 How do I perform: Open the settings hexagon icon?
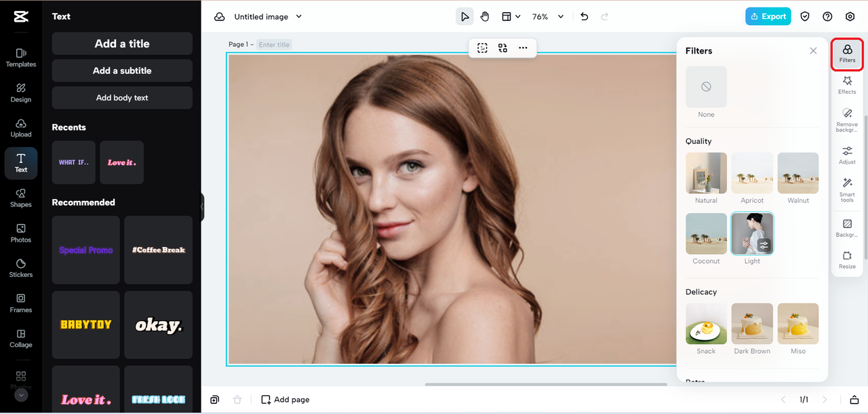[x=850, y=17]
